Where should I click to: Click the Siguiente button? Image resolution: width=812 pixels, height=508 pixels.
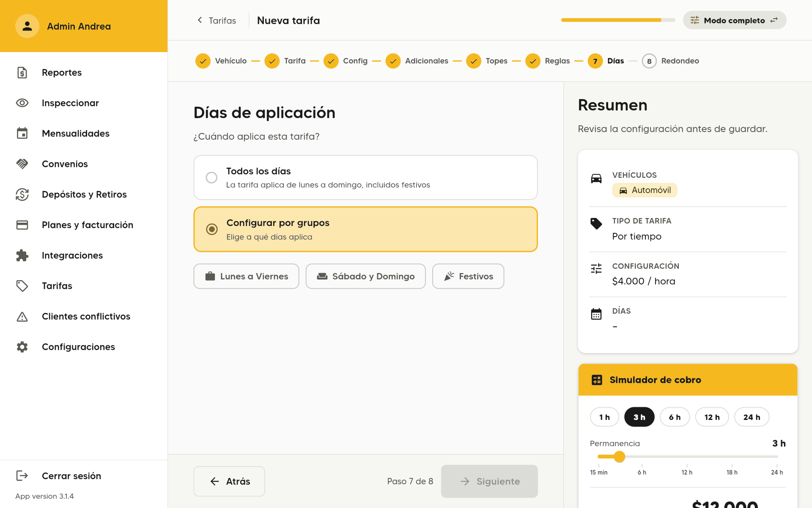[489, 481]
